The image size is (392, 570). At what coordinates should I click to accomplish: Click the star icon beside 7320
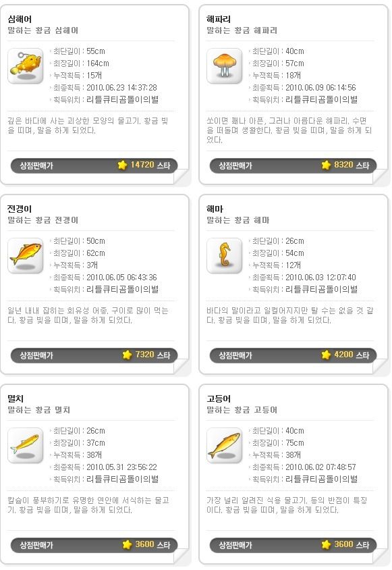point(127,355)
